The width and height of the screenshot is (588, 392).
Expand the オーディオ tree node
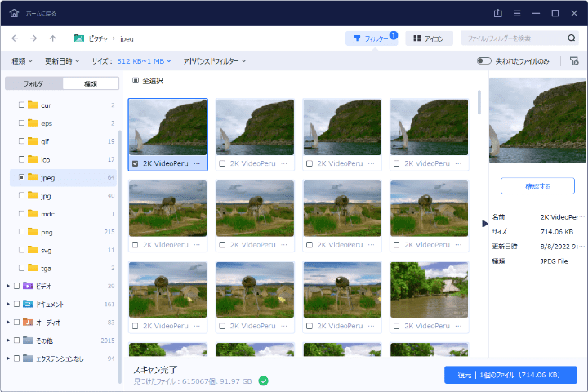(8, 322)
